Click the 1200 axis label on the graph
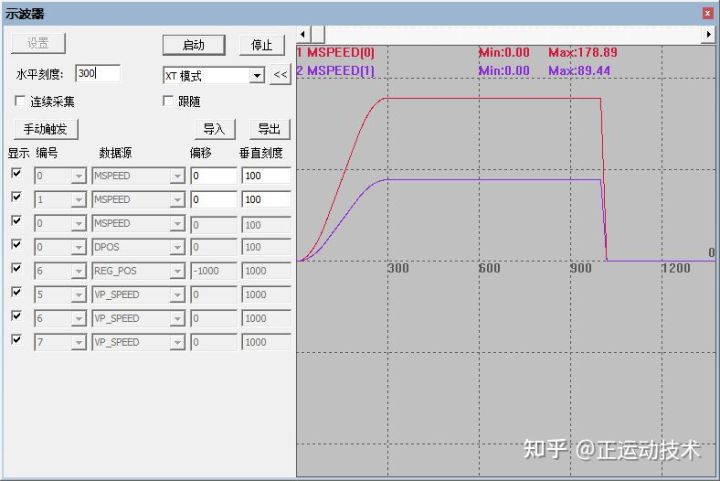Image resolution: width=720 pixels, height=481 pixels. (x=676, y=268)
